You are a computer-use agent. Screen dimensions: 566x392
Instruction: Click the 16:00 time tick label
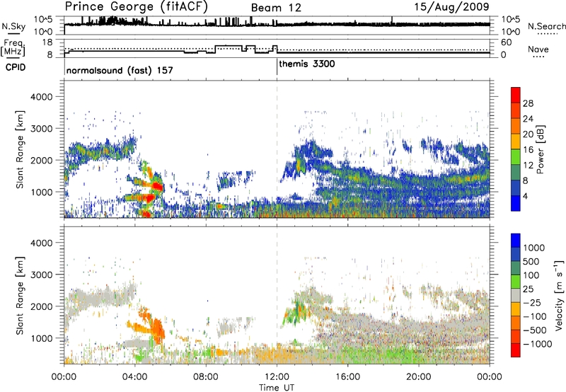tap(347, 377)
